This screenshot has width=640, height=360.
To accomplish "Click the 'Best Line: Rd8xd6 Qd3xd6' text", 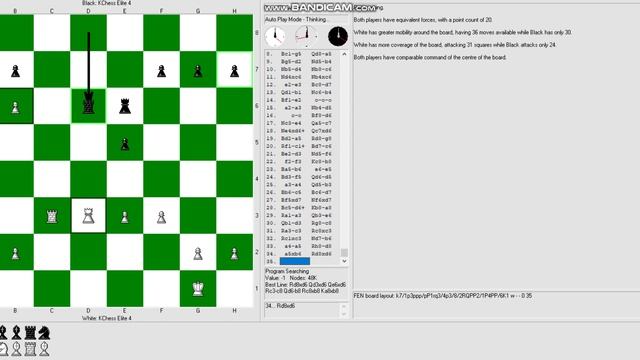I will (x=305, y=284).
